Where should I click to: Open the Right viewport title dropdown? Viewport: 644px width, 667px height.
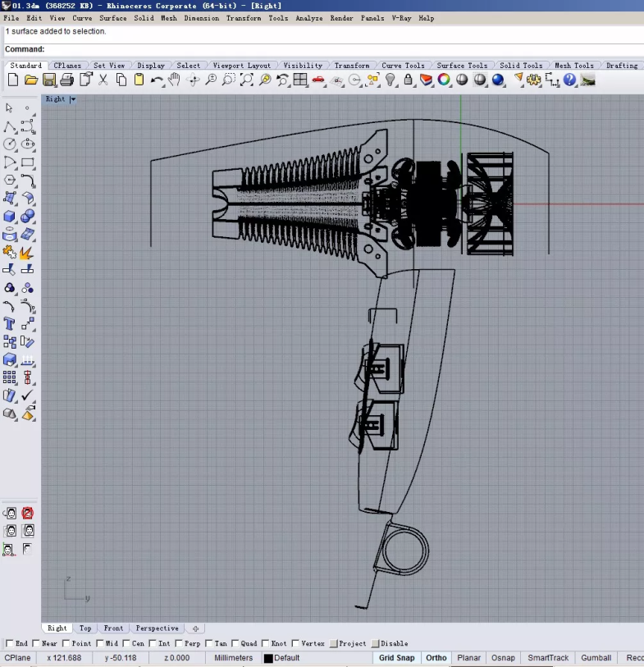pos(73,99)
